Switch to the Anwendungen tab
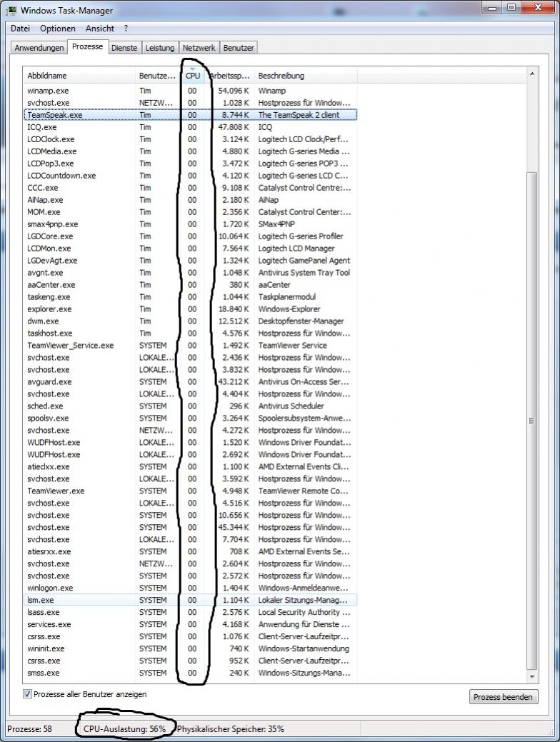The width and height of the screenshot is (560, 742). [x=39, y=48]
